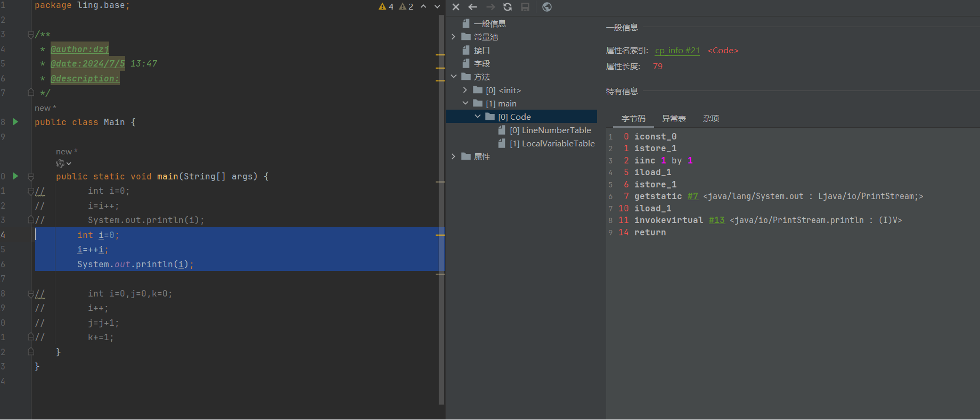Click the commented 'k+=1;' line
This screenshot has height=420, width=980.
coord(101,337)
